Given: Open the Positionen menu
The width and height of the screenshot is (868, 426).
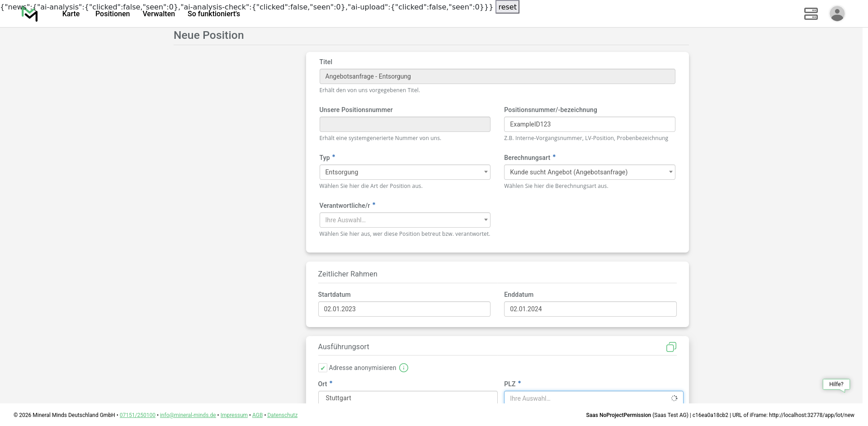Looking at the screenshot, I should point(113,14).
